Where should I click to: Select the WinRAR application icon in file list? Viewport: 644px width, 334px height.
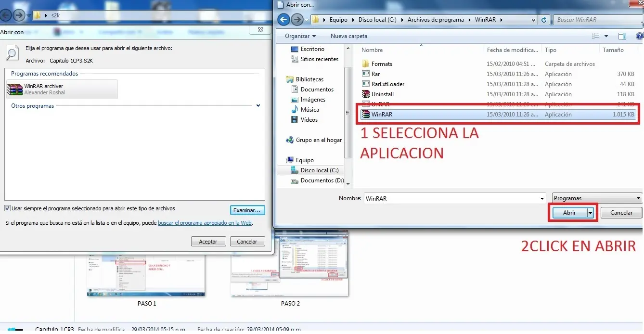[365, 114]
